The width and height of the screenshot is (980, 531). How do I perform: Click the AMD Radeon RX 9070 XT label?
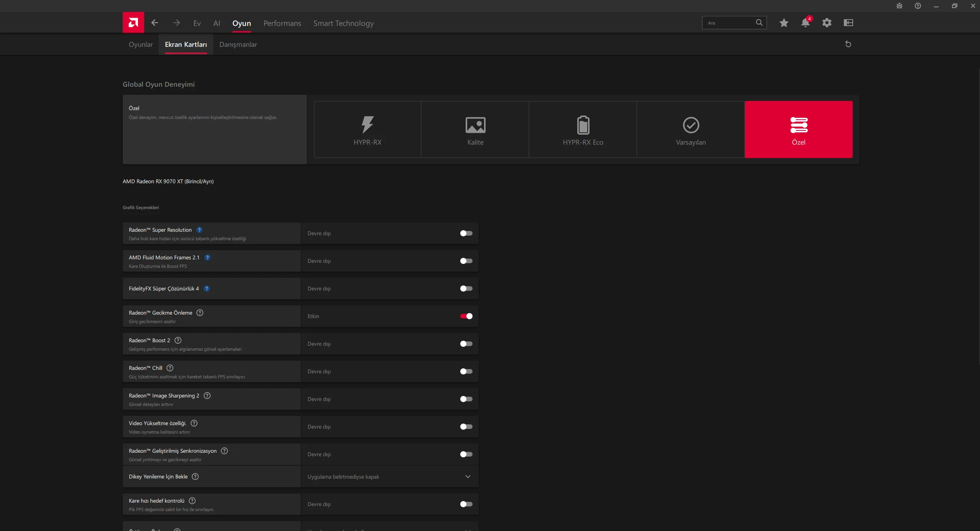coord(168,181)
